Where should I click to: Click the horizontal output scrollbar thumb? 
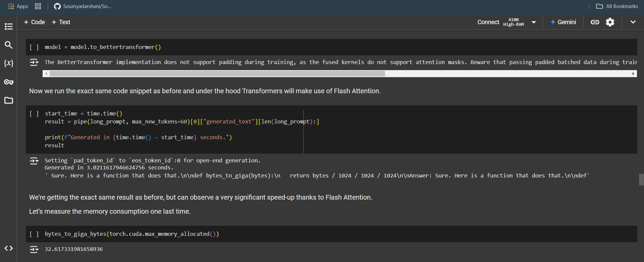point(217,74)
